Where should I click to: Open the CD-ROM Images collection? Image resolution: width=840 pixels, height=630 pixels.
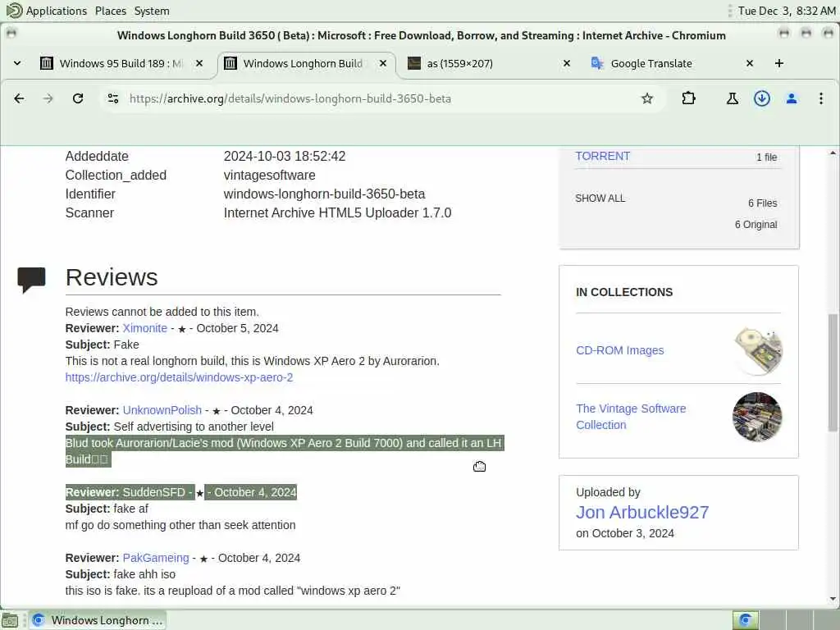[x=620, y=349]
